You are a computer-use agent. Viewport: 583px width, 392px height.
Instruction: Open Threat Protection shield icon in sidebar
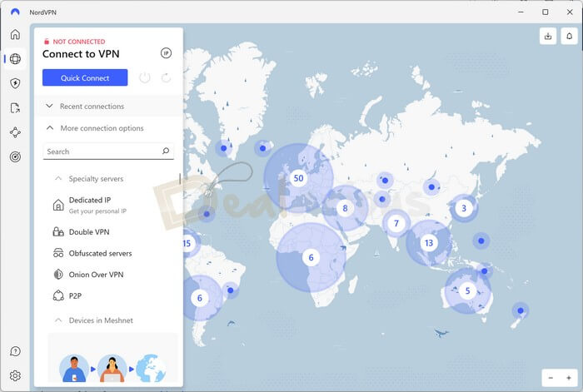(x=15, y=83)
